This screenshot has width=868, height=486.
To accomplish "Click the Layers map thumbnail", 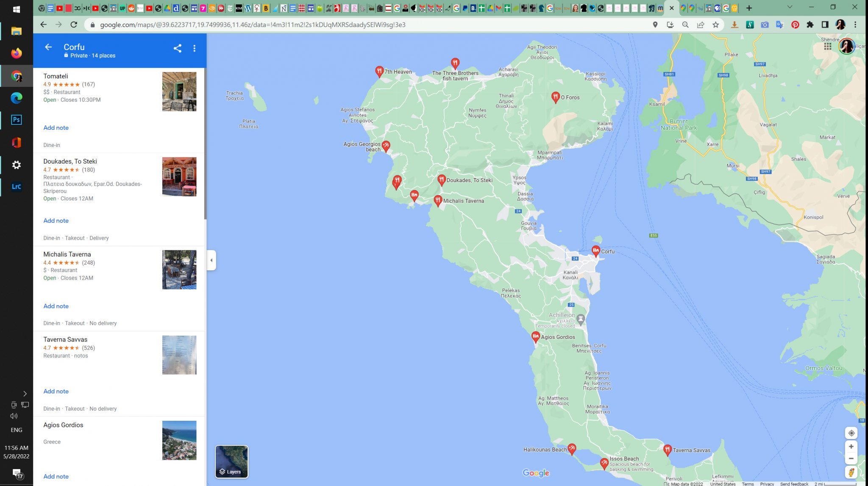I will [x=231, y=461].
